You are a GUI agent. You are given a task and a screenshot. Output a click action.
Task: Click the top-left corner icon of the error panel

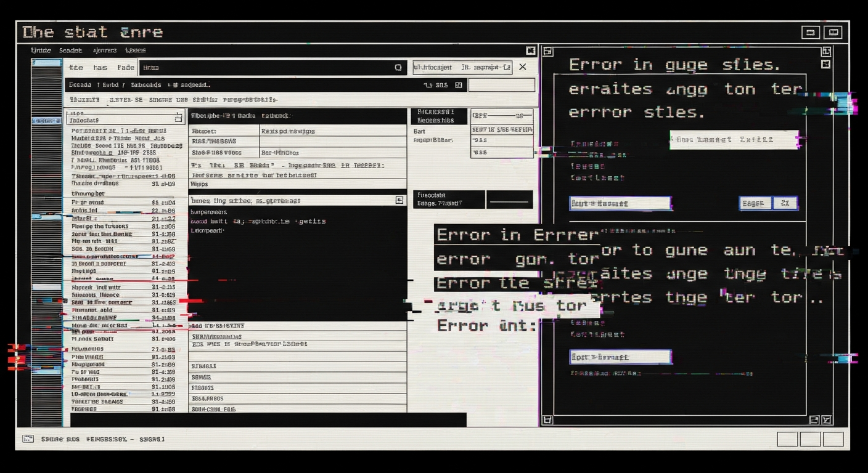tap(547, 51)
